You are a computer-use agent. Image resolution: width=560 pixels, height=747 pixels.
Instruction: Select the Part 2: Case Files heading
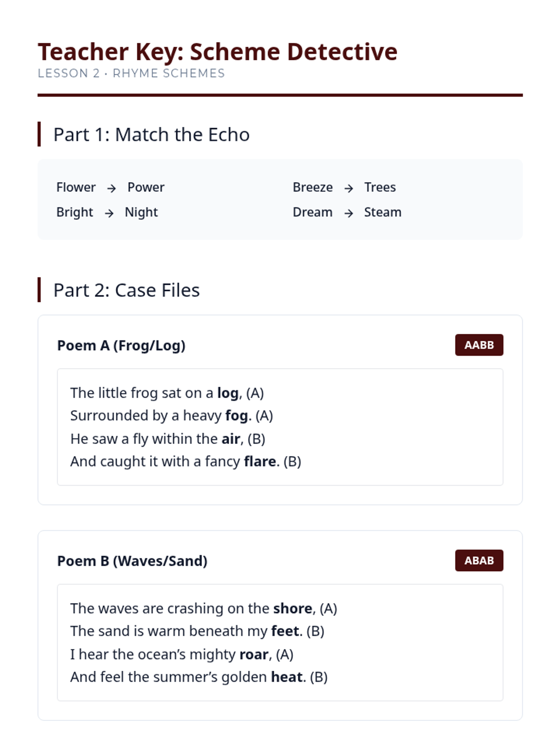[x=126, y=290]
